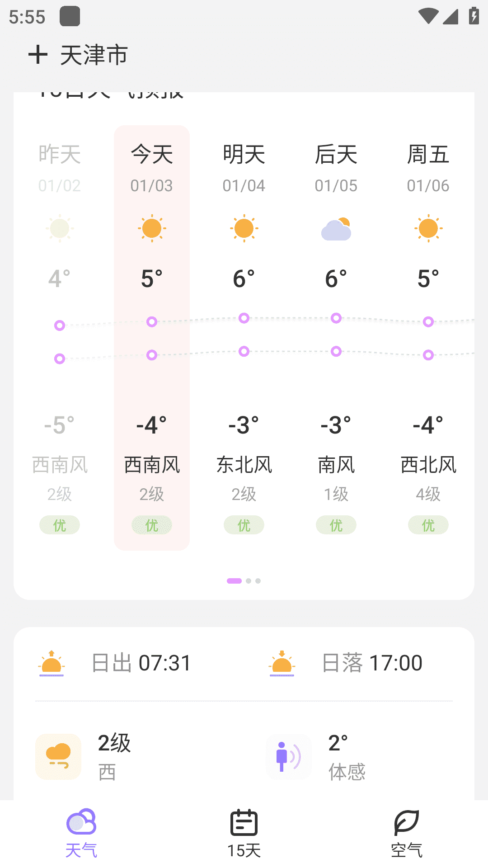Viewport: 488px width, 868px height.
Task: Tap today's 优 air quality badge
Action: pos(152,525)
